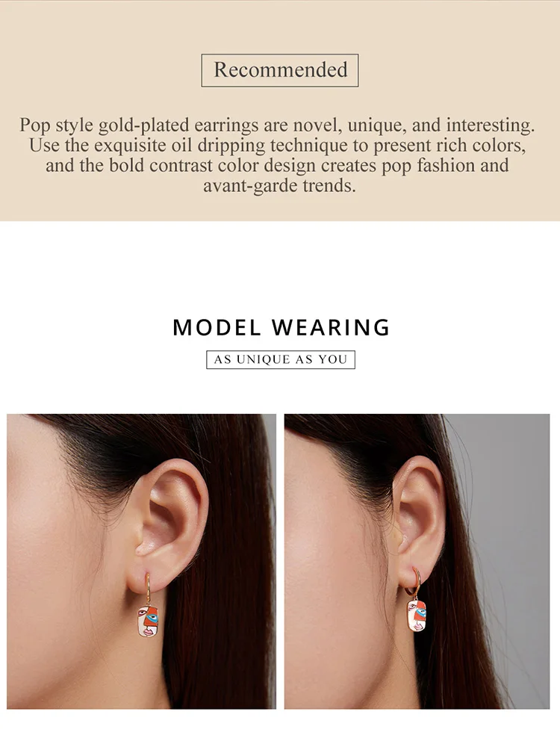Click the face pendant in right photo
This screenshot has width=560, height=747.
click(416, 616)
